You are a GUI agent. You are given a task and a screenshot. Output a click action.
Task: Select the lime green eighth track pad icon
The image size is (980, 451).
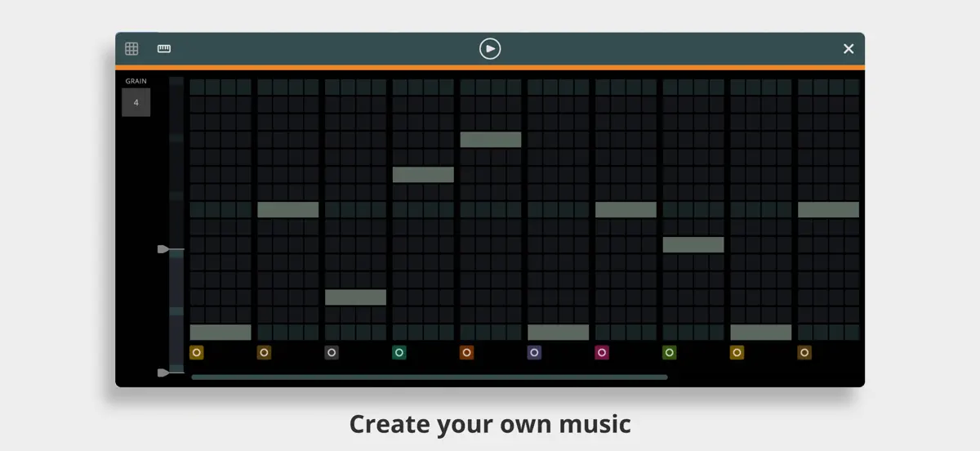click(x=670, y=353)
